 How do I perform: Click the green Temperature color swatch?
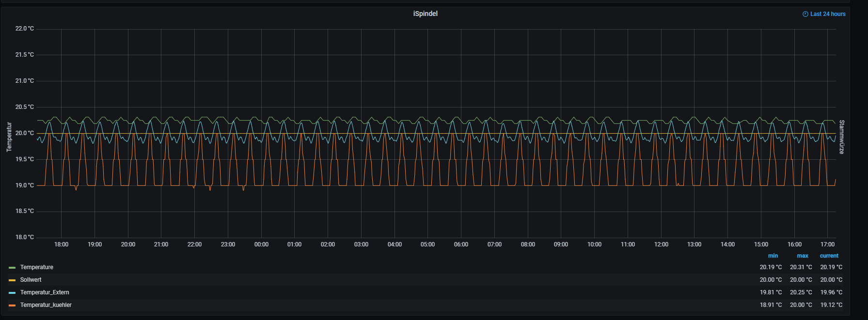click(12, 268)
